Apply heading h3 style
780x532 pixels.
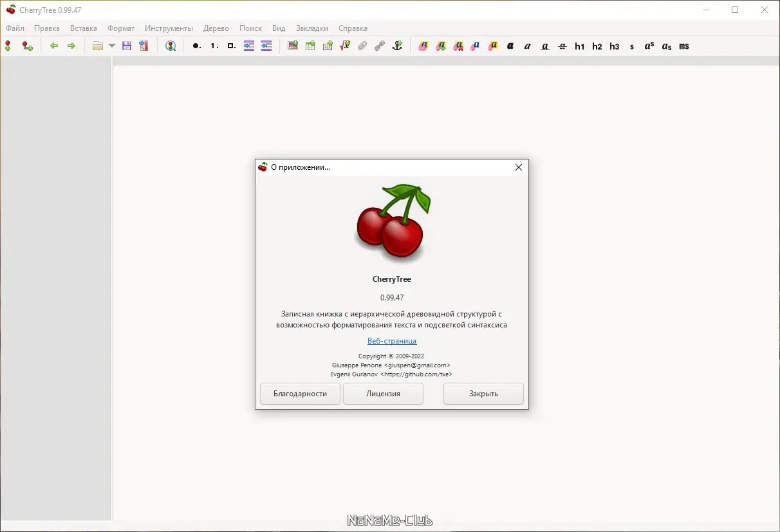point(615,46)
